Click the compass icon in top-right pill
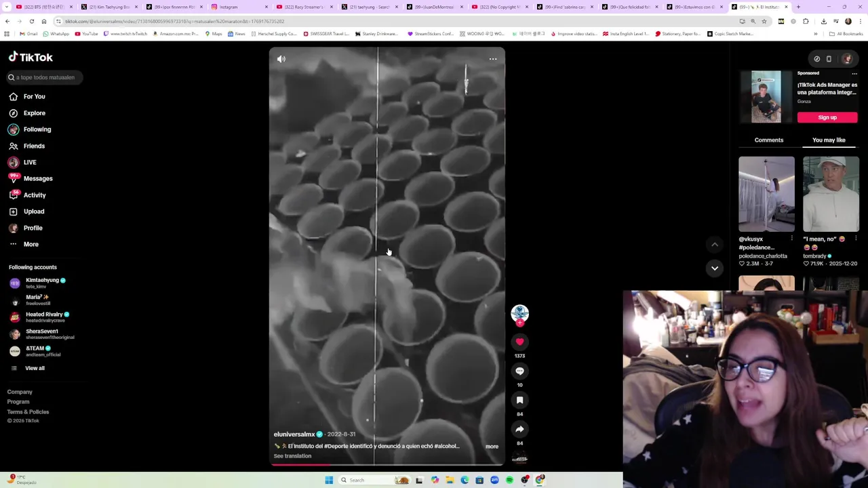The height and width of the screenshot is (488, 868). click(x=817, y=59)
